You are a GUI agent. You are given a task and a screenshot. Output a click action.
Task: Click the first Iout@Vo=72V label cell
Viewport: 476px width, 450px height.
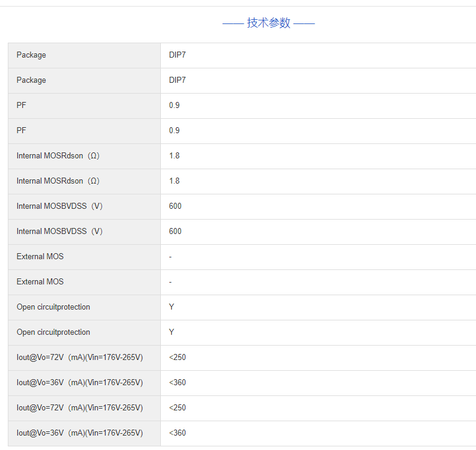pyautogui.click(x=79, y=358)
